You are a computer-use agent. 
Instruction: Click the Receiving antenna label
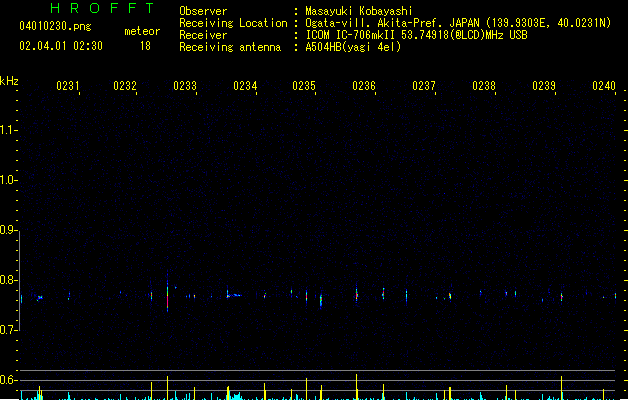coord(230,47)
